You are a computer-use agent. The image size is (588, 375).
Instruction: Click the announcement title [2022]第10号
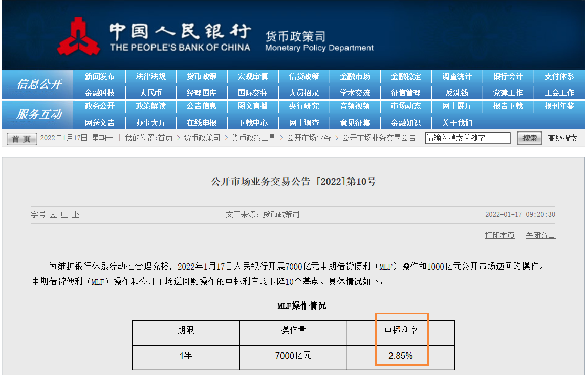pyautogui.click(x=293, y=182)
